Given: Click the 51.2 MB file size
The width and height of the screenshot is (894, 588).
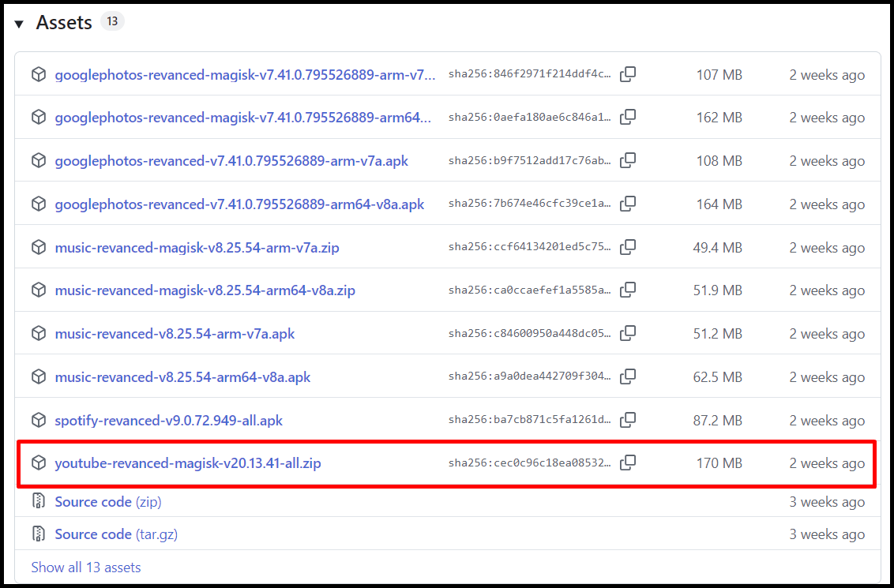Looking at the screenshot, I should [717, 333].
